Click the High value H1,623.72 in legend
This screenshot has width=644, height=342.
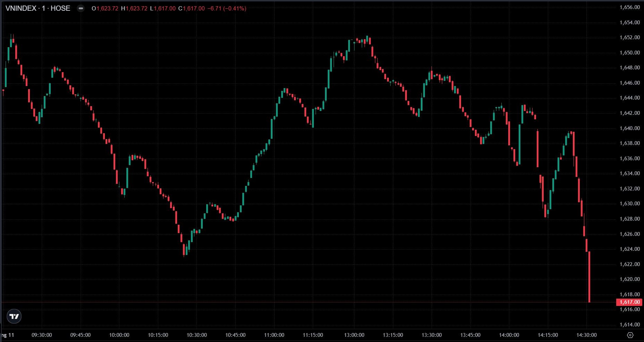(134, 9)
